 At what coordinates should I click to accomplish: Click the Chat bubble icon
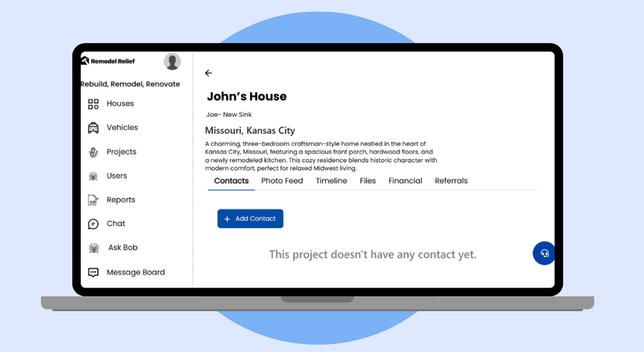pyautogui.click(x=93, y=224)
